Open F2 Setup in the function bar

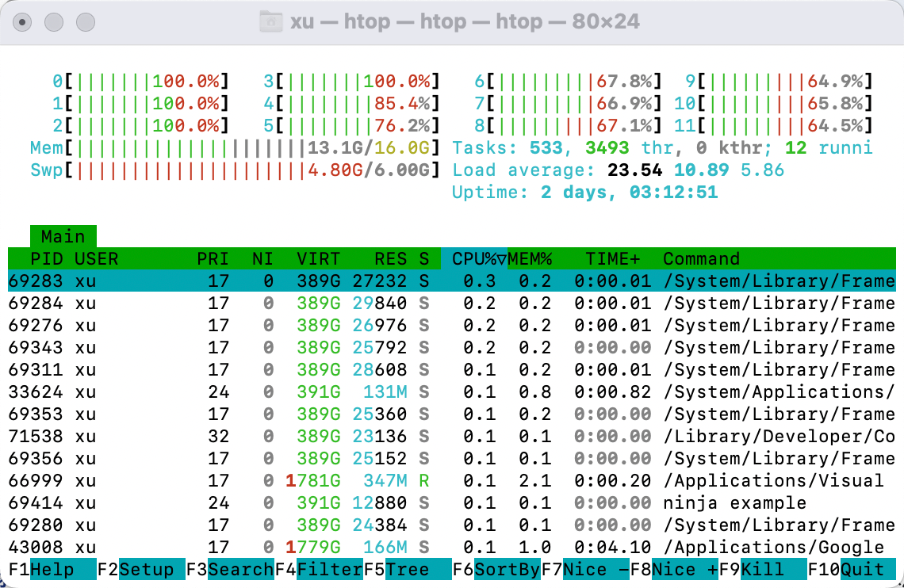[x=141, y=570]
